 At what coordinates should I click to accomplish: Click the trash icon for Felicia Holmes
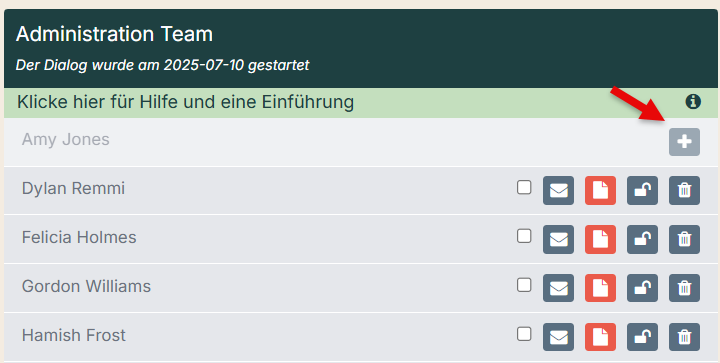pos(684,239)
